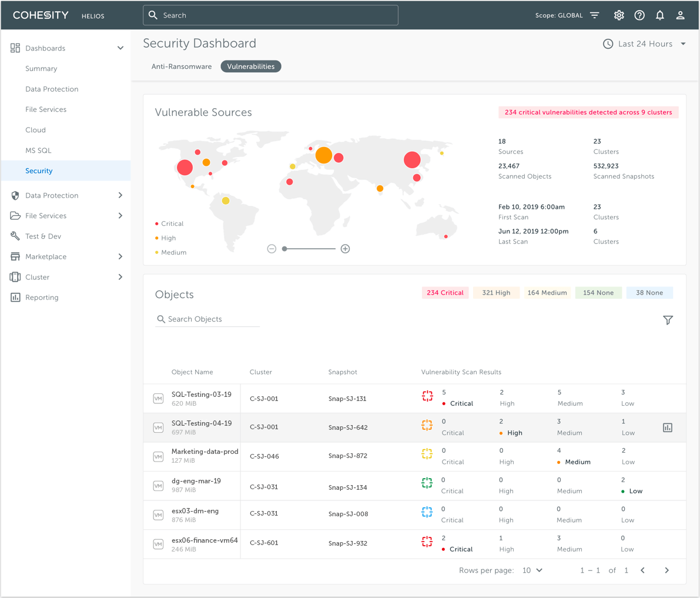
Task: Toggle the 234 Critical severity filter chip
Action: [445, 292]
